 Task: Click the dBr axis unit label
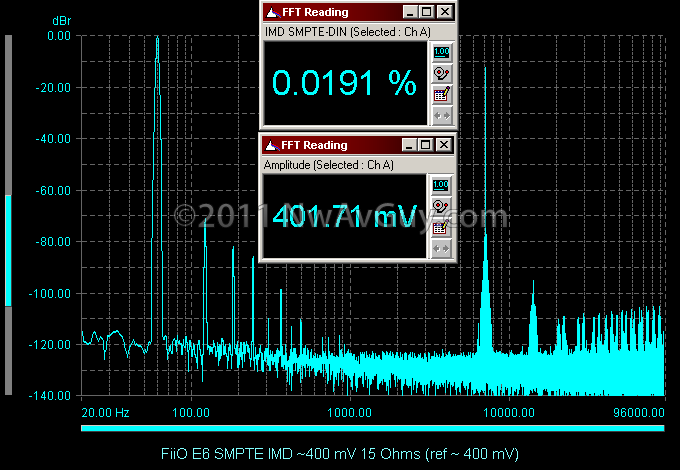[x=61, y=21]
